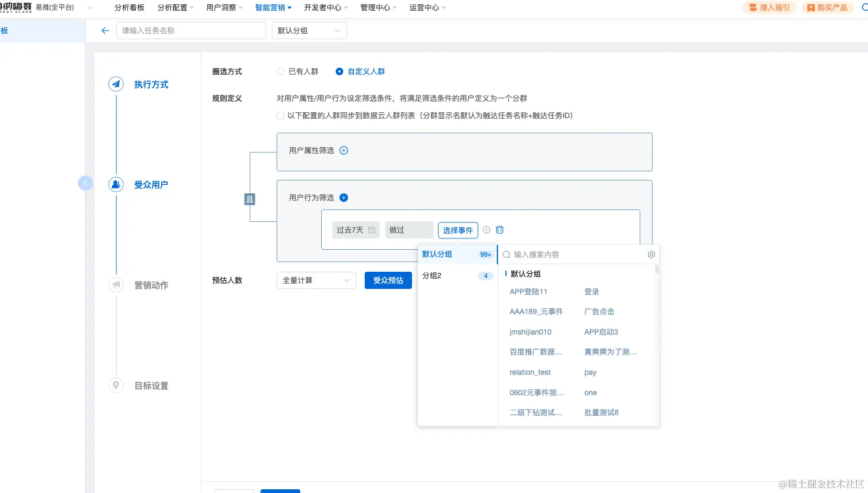Choose the 登录 event
868x493 pixels.
[592, 292]
